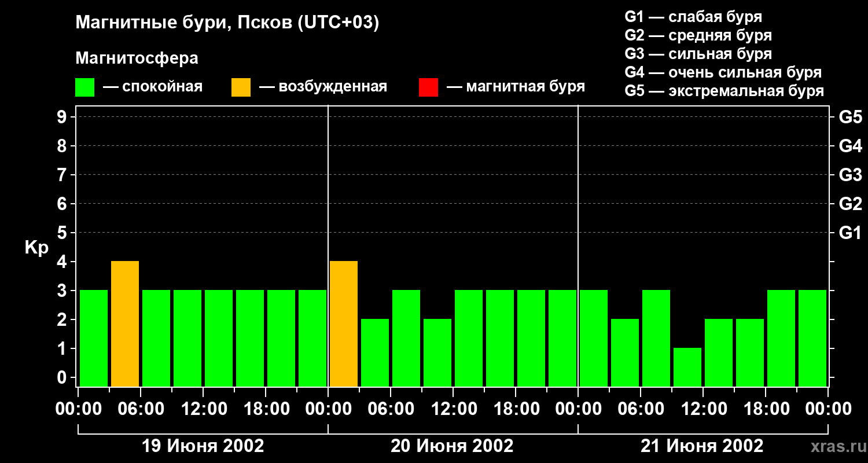The image size is (868, 463).
Task: Select the last bar on 21 June
Action: [812, 339]
